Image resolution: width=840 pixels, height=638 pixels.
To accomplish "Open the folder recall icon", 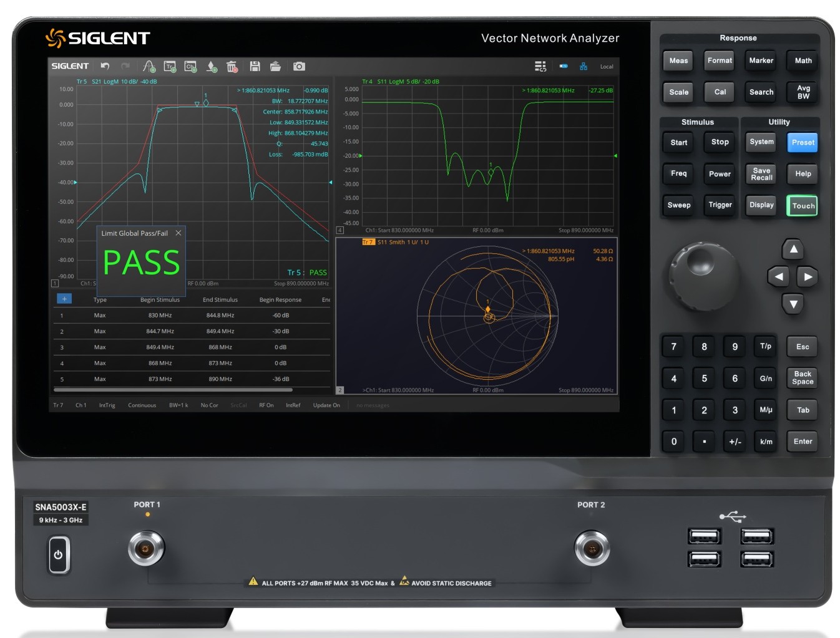I will click(275, 66).
